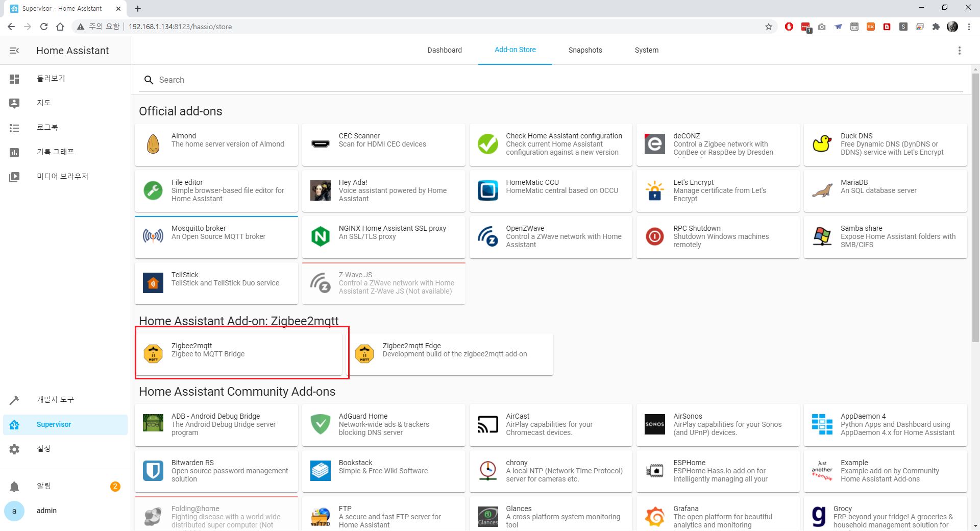
Task: Go back with the browser arrow
Action: 11,27
